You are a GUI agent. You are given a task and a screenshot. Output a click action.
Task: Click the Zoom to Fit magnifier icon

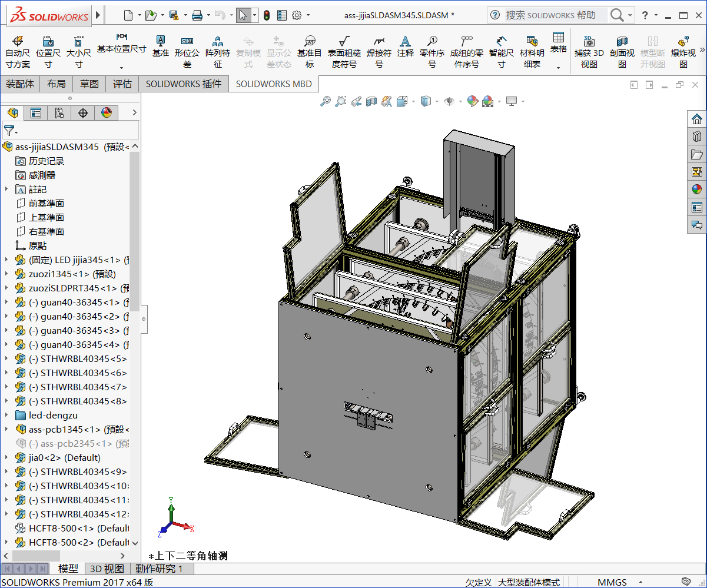(325, 102)
